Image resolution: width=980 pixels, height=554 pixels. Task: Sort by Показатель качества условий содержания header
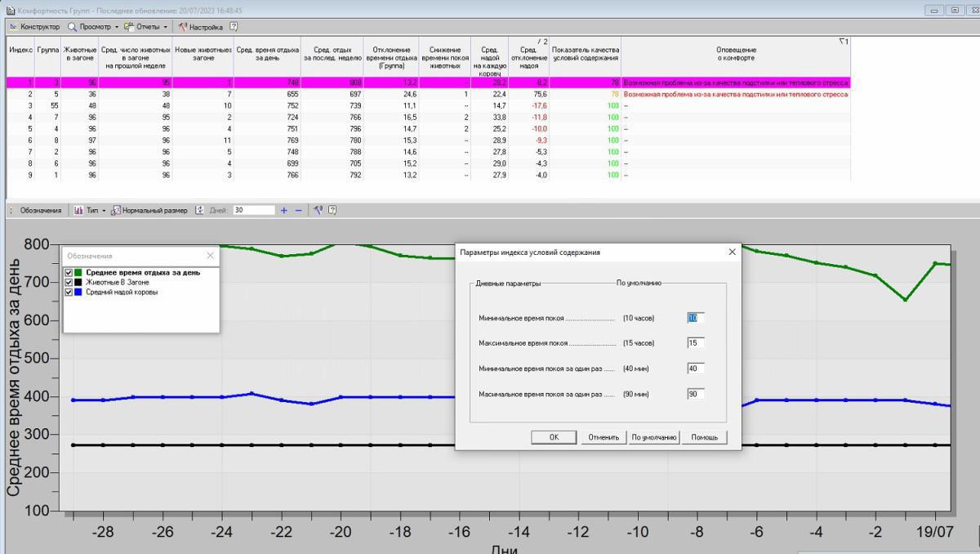pyautogui.click(x=586, y=56)
